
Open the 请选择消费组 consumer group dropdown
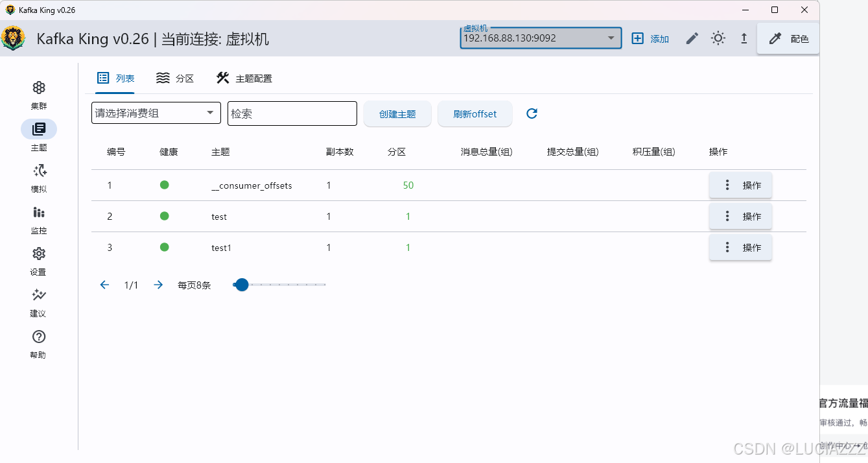(156, 113)
